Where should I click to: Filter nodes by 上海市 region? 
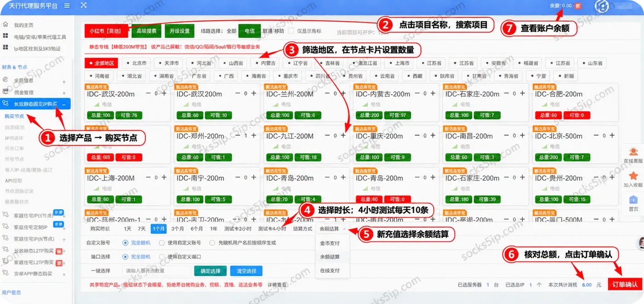tap(398, 63)
